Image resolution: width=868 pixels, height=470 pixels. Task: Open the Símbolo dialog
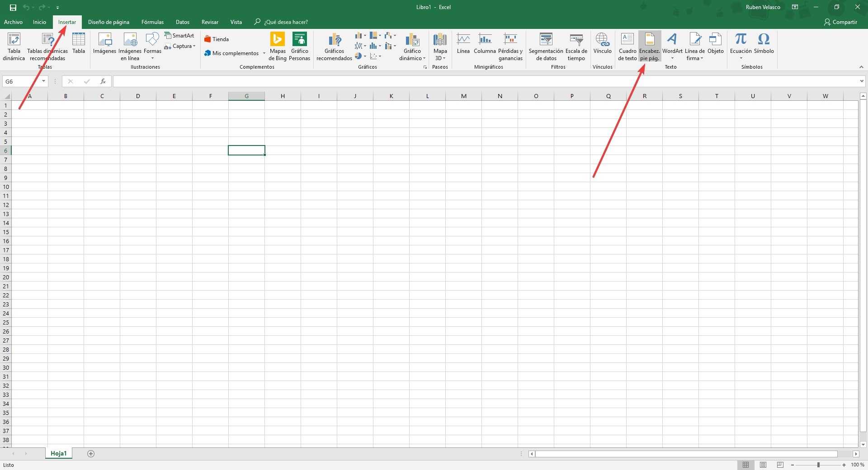pos(764,43)
